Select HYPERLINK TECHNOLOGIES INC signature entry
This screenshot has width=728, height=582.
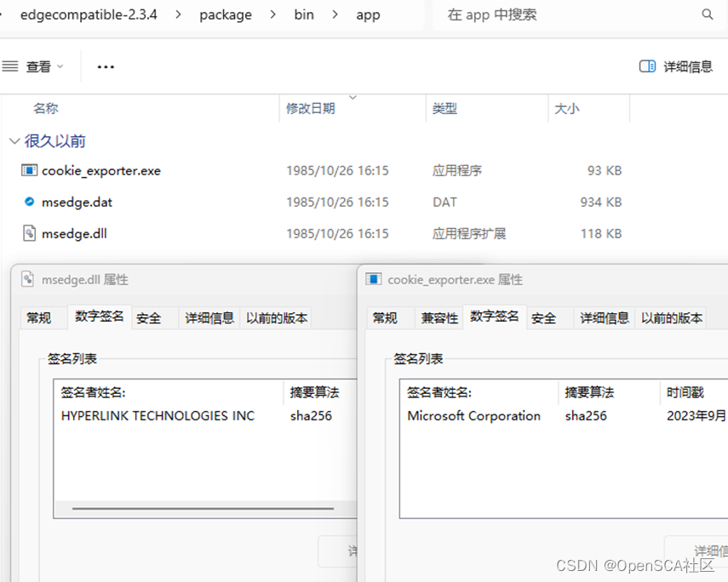point(158,415)
